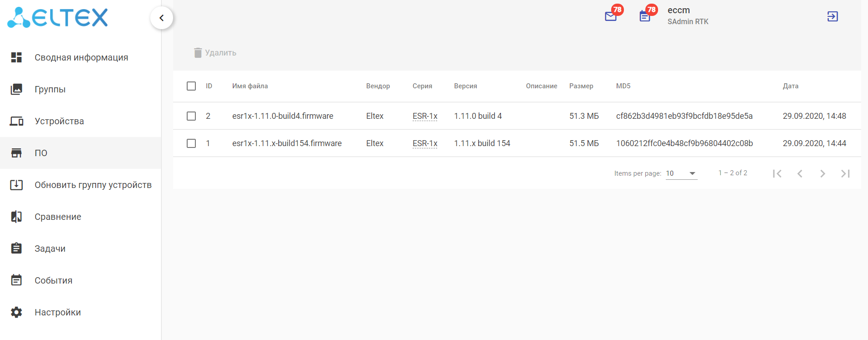Click the Сравнение compare icon
Screen dimensions: 868x340
(16, 217)
